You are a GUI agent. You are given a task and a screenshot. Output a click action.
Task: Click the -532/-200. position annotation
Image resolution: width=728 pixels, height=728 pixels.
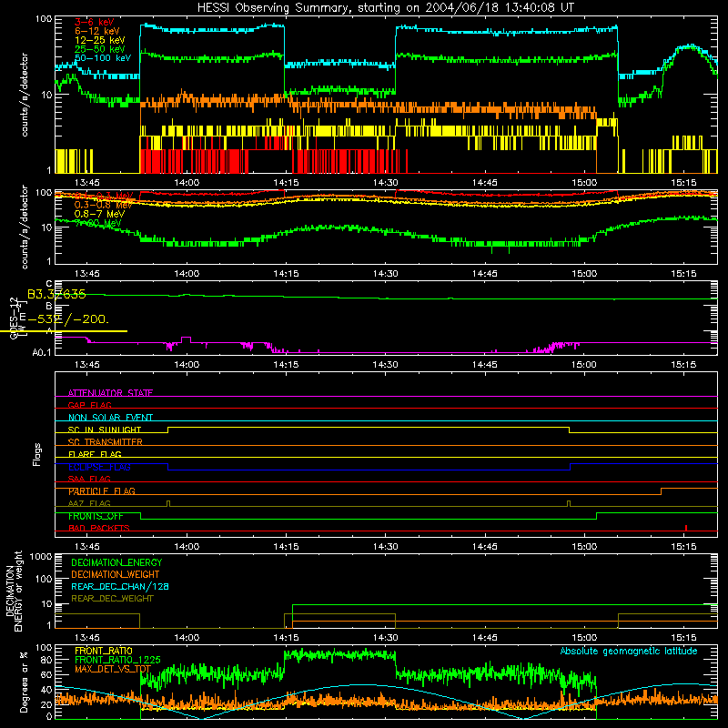point(68,319)
